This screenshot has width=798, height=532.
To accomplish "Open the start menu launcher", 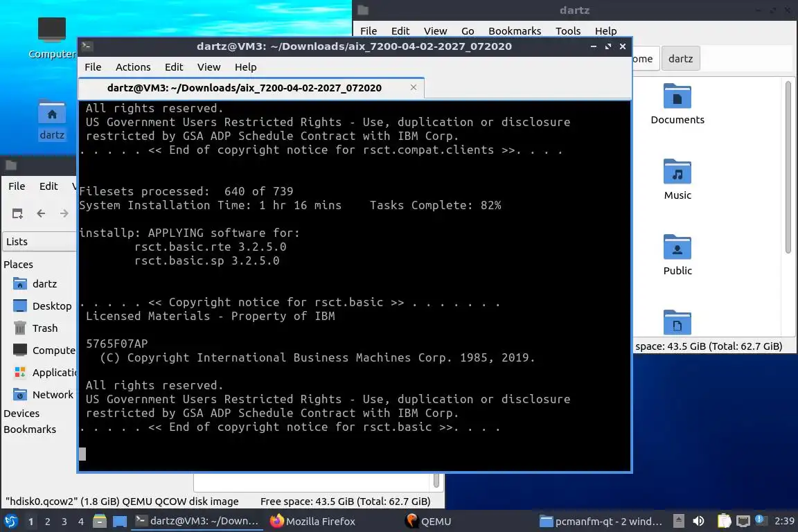I will (10, 522).
